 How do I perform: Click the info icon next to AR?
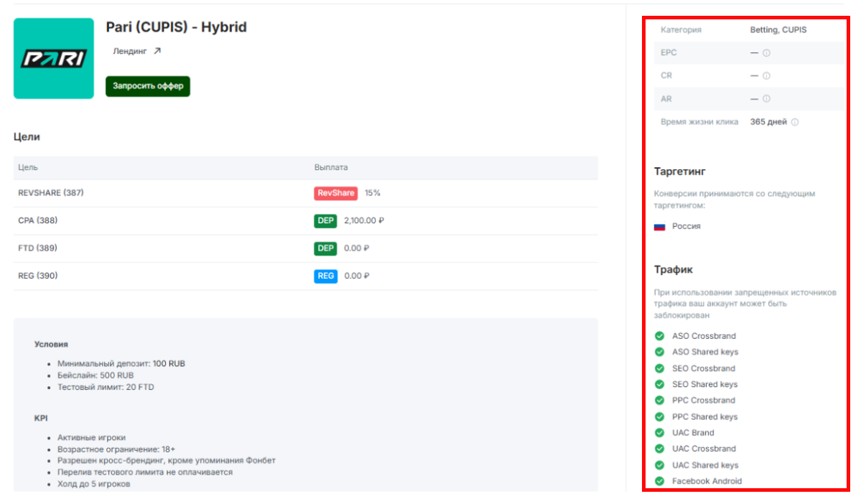point(766,99)
